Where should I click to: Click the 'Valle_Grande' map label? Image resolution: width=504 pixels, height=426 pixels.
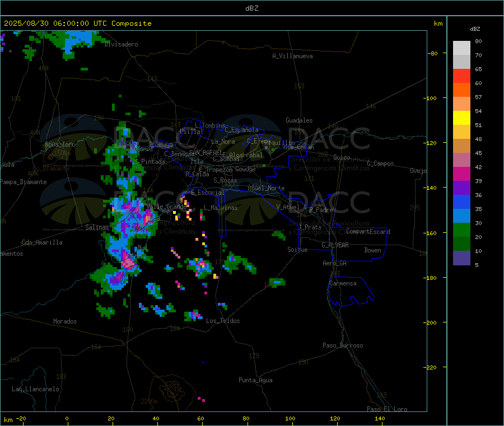pos(166,207)
